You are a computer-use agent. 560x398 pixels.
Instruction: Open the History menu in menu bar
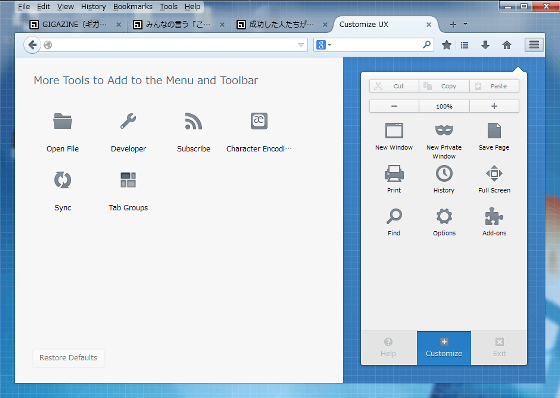click(x=94, y=6)
